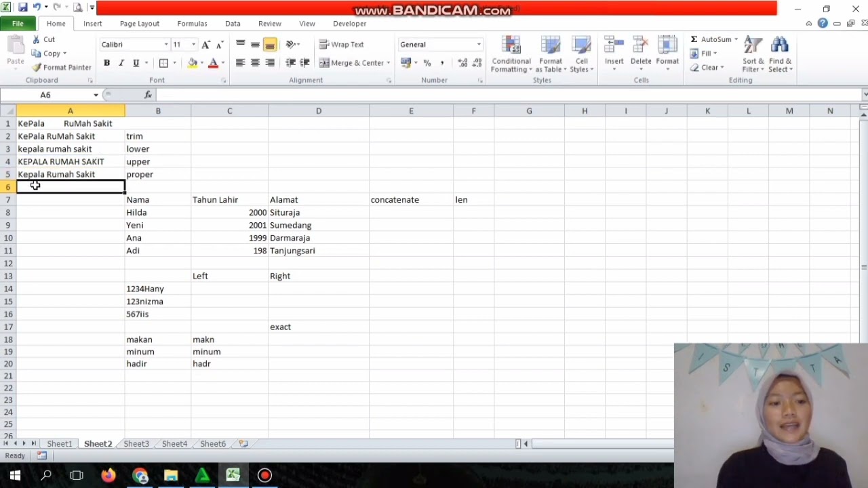This screenshot has width=868, height=488.
Task: Click the AutoSum button
Action: 710,39
